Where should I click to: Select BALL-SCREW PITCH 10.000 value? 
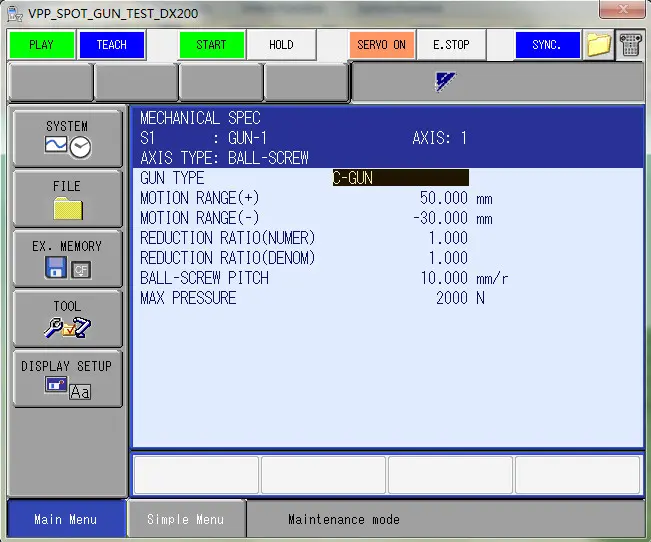[443, 278]
